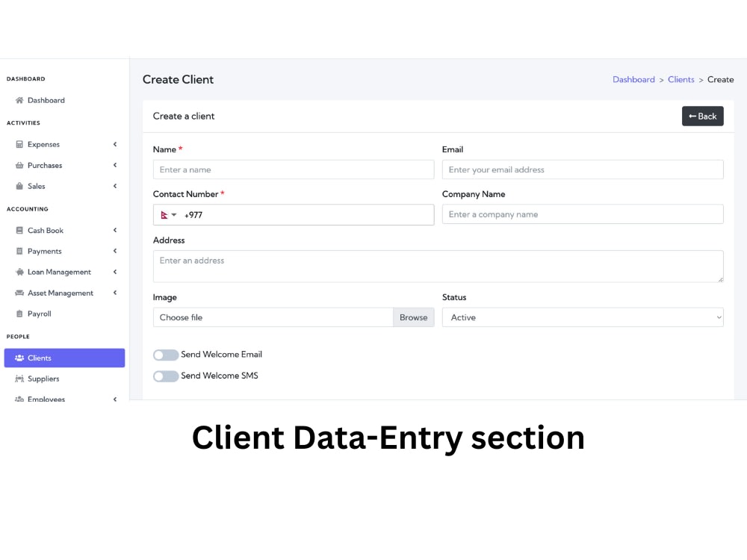This screenshot has height=560, width=747.
Task: Expand the Employees submenu chevron
Action: pos(115,399)
